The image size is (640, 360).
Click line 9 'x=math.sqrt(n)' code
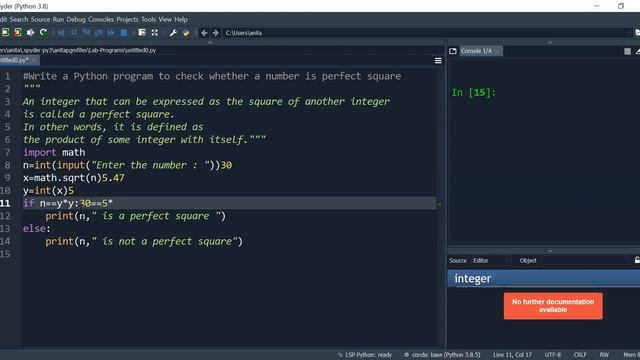62,178
